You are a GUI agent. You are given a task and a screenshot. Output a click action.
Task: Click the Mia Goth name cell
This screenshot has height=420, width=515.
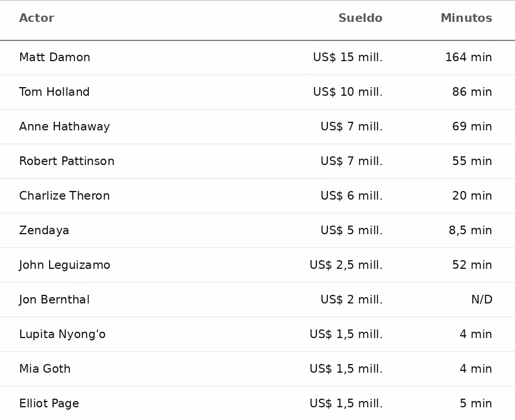coord(45,369)
